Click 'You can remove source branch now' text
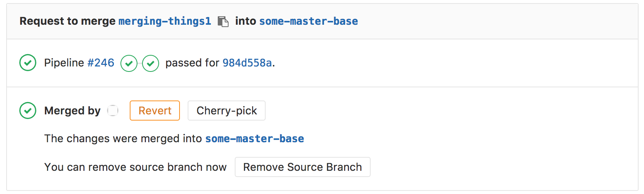The height and width of the screenshot is (194, 644). pos(135,167)
